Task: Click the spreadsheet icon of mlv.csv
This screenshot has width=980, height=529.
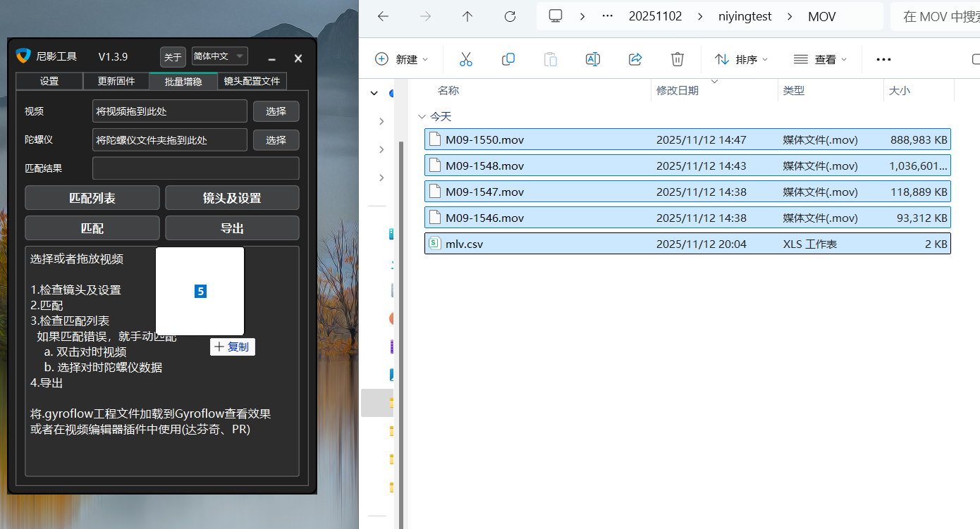Action: pyautogui.click(x=435, y=244)
